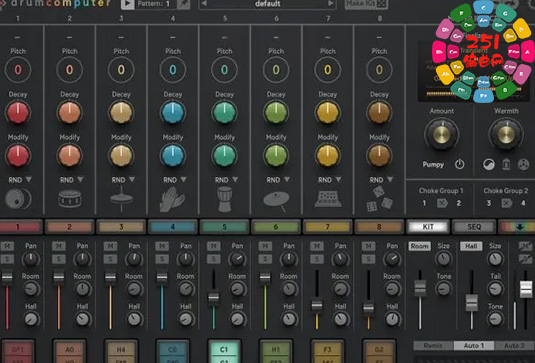The width and height of the screenshot is (535, 363).
Task: Select the red channel 1 tab
Action: pyautogui.click(x=20, y=227)
